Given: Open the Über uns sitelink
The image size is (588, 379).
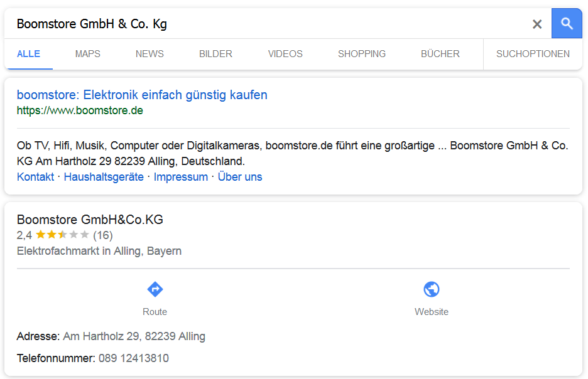Looking at the screenshot, I should tap(240, 177).
